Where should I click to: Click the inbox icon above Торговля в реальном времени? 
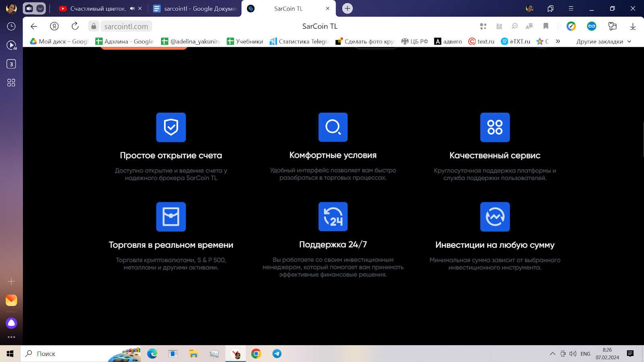(x=171, y=217)
